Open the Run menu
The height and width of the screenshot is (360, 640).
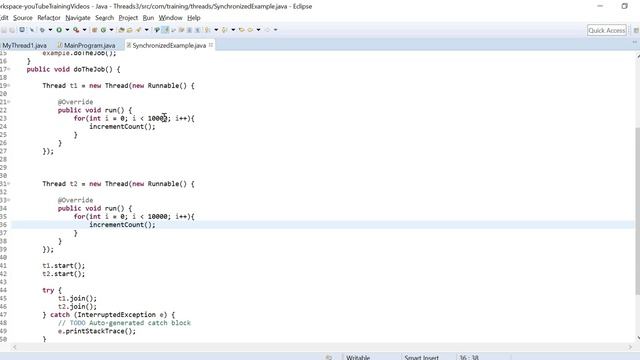pyautogui.click(x=148, y=18)
